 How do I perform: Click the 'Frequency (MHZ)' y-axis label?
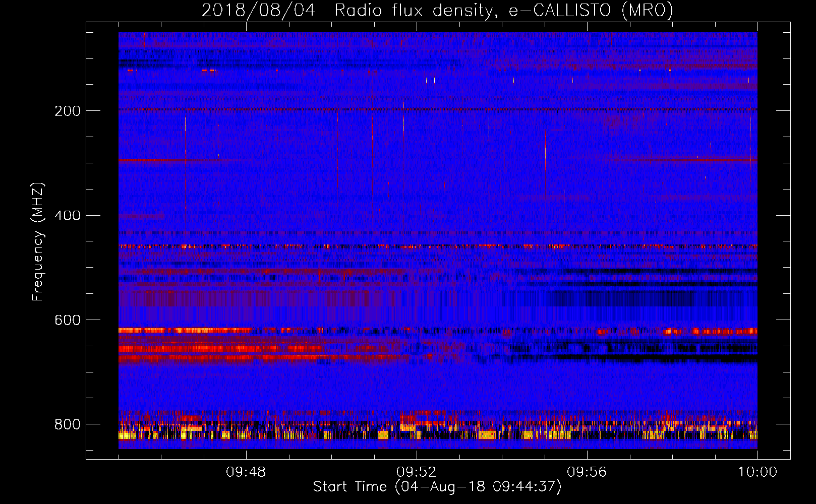point(38,242)
